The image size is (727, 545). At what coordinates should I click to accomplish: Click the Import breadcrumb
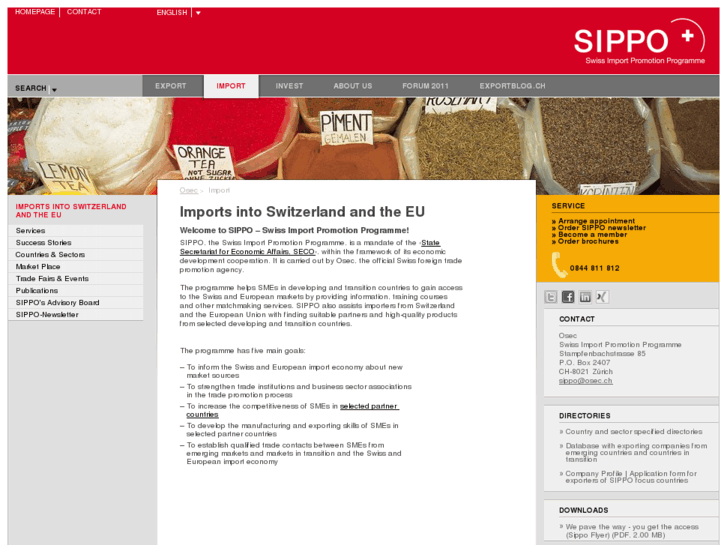pyautogui.click(x=219, y=190)
